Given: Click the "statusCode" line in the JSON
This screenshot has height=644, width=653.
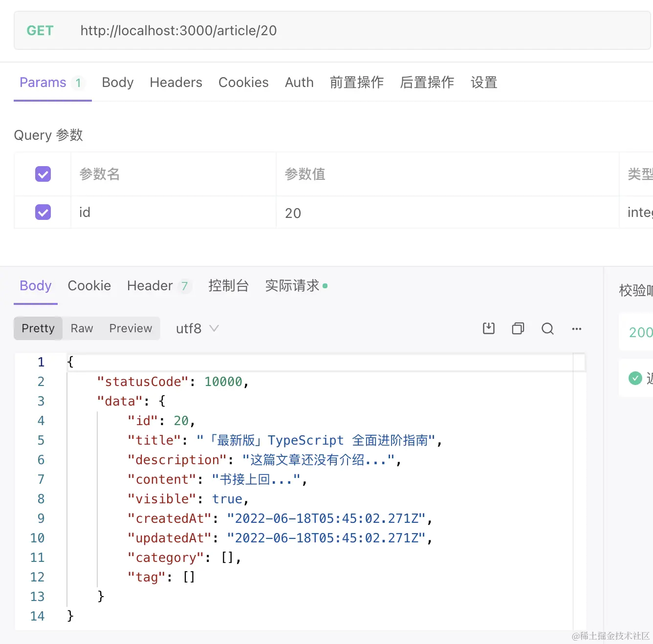Looking at the screenshot, I should (x=173, y=382).
